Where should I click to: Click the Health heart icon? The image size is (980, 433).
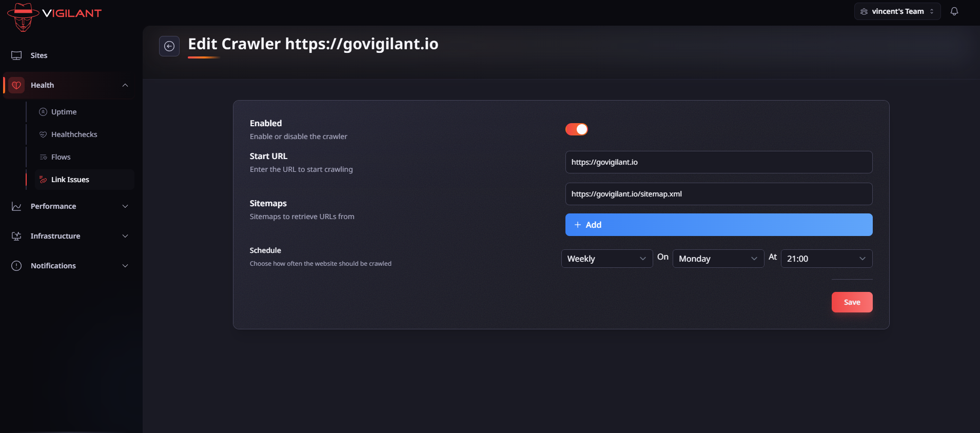point(16,85)
